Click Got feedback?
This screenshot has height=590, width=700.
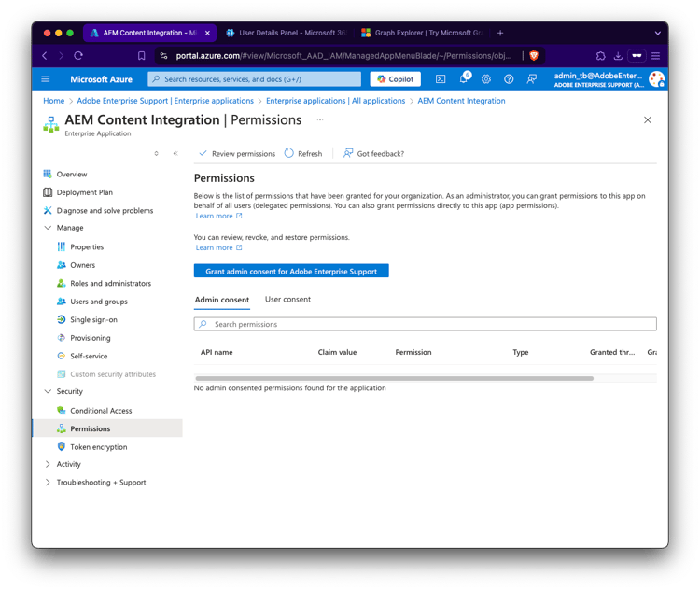pyautogui.click(x=373, y=153)
